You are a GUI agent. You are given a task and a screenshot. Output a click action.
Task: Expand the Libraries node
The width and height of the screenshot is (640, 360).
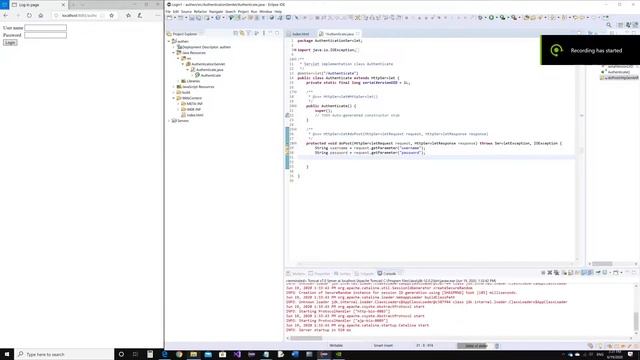(x=178, y=81)
